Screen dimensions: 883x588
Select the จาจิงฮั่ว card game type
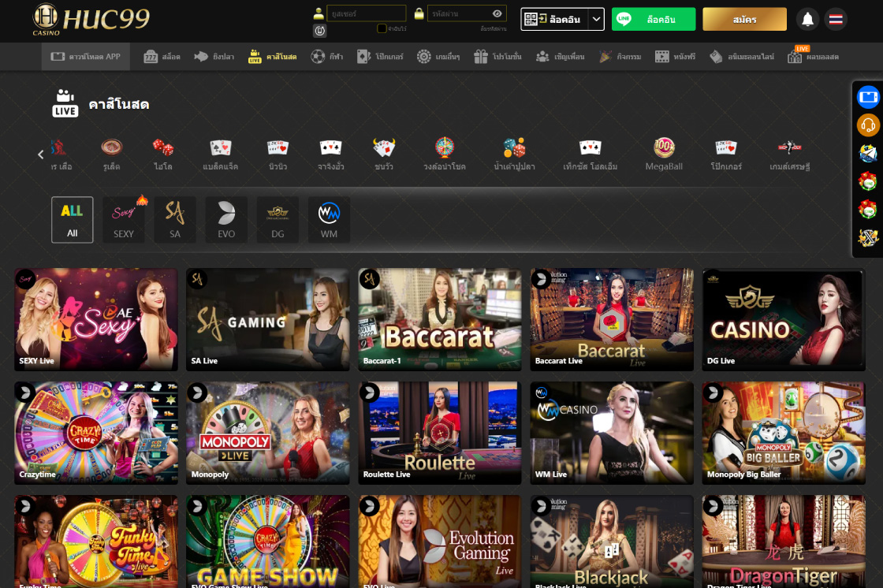click(330, 154)
